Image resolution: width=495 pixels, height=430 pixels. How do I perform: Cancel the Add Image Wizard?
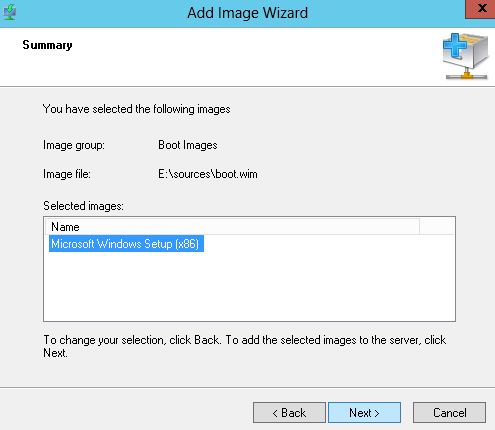pyautogui.click(x=449, y=413)
